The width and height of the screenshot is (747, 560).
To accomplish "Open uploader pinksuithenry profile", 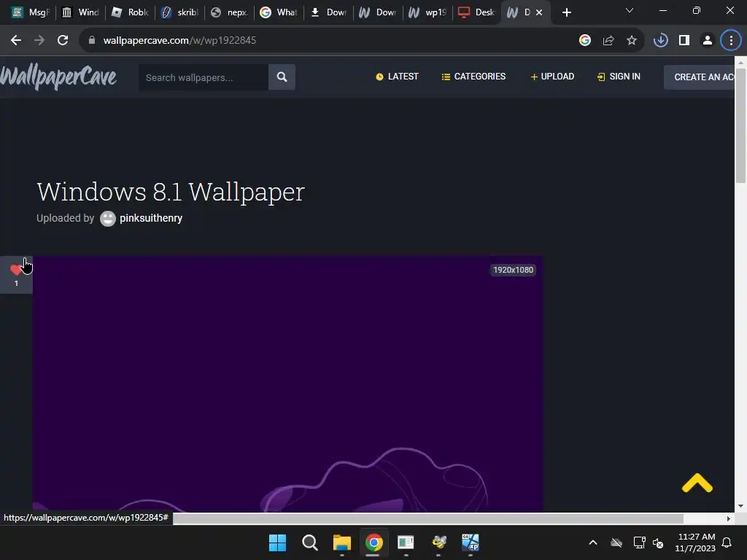I will [151, 218].
